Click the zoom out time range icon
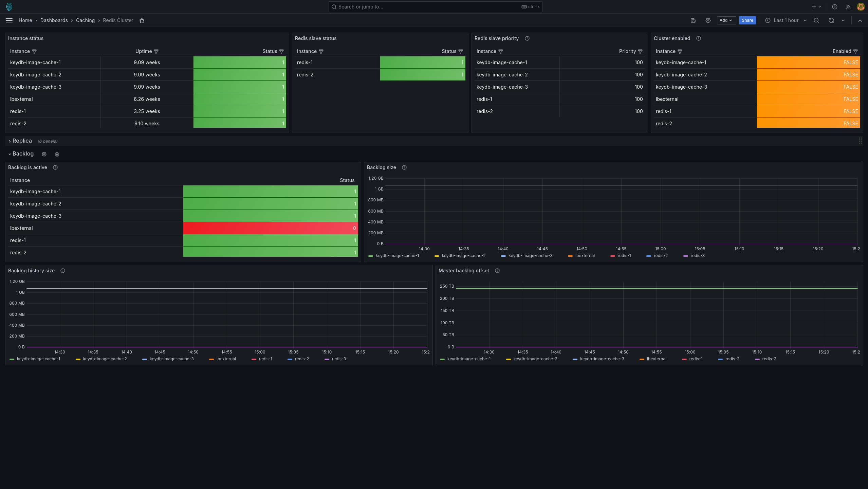Viewport: 868px width, 489px height. [x=816, y=20]
